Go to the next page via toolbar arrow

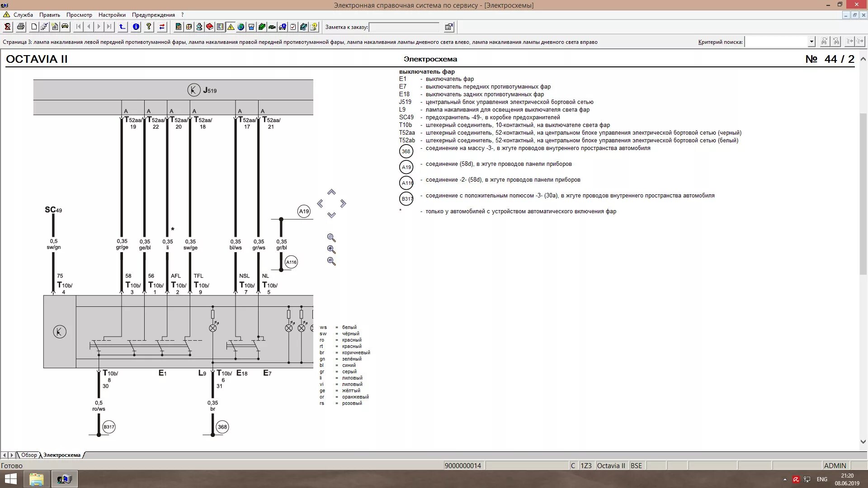[x=99, y=27]
